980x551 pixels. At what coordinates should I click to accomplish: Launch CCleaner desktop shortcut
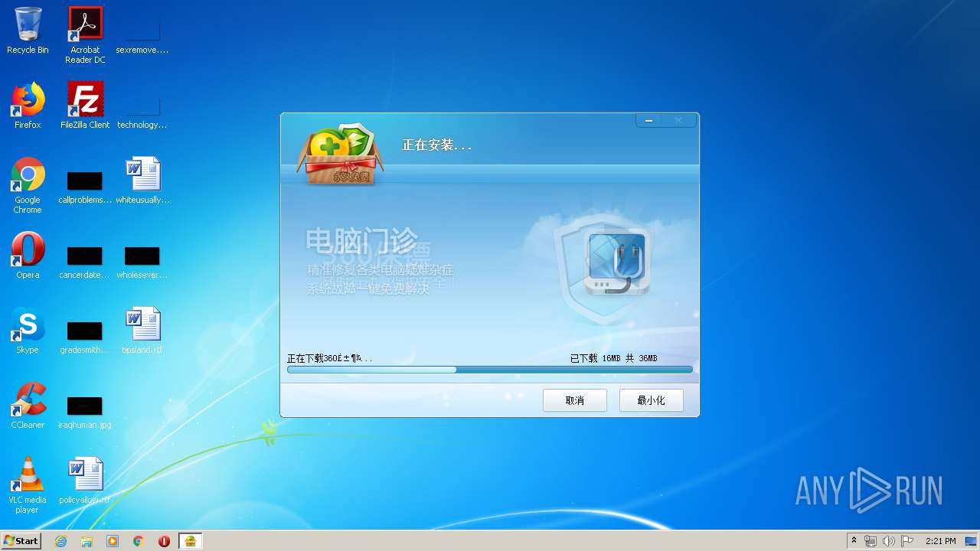pos(28,406)
